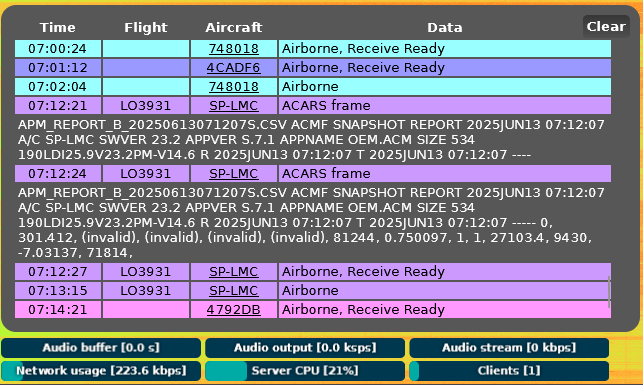Select the 07:02:04 time cell

(x=58, y=87)
